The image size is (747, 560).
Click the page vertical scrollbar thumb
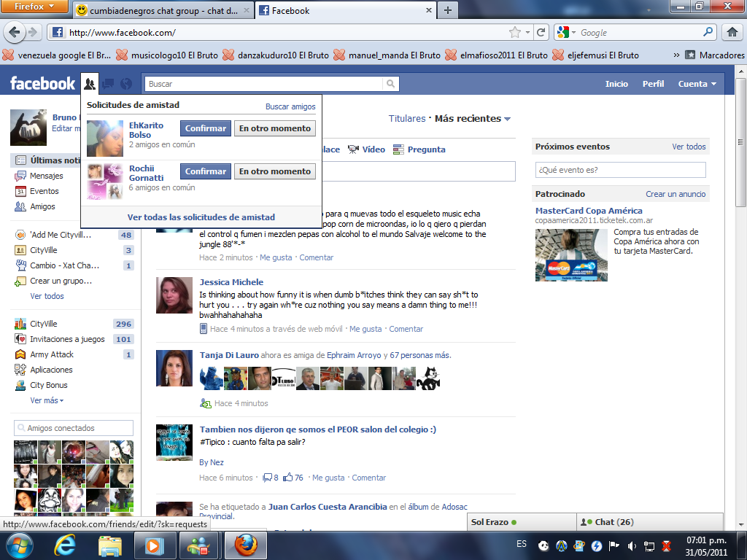740,141
